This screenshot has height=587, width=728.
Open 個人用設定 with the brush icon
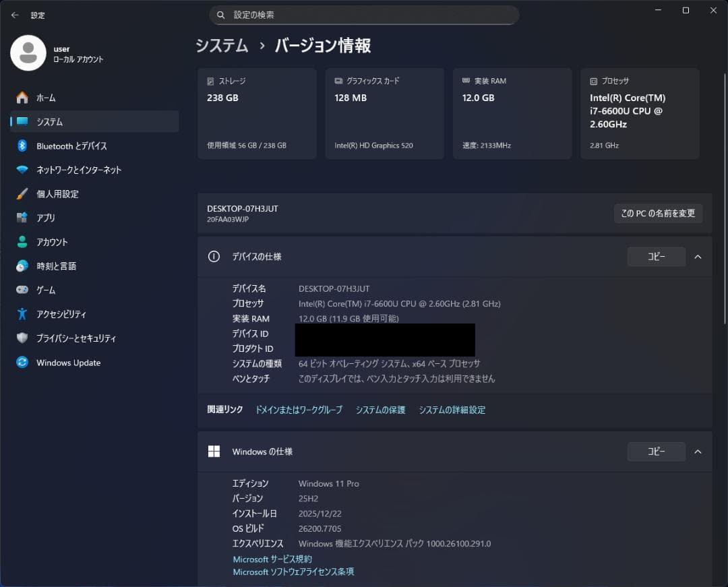(x=21, y=193)
